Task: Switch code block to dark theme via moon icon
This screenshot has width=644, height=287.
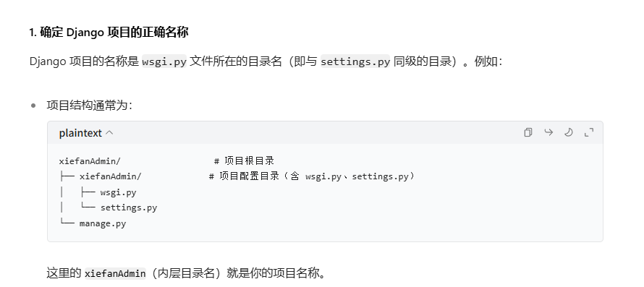Action: point(569,132)
